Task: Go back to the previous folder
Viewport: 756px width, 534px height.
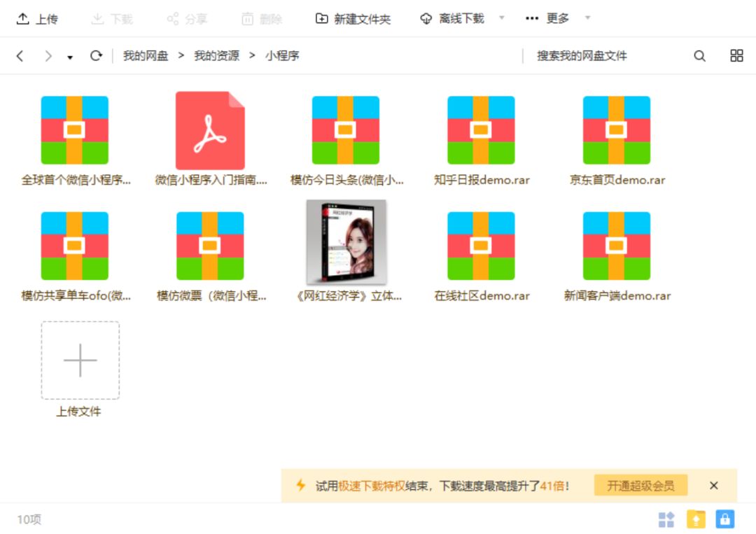Action: [20, 56]
